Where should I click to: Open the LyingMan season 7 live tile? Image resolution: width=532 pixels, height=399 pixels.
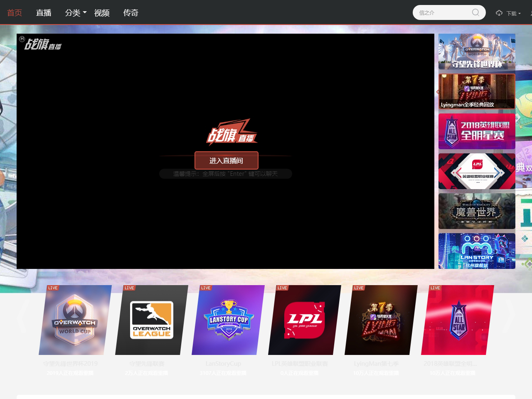point(381,320)
